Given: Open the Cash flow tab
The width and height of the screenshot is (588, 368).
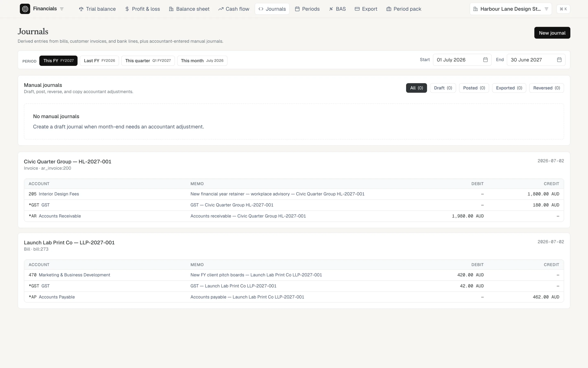Looking at the screenshot, I should click(234, 9).
